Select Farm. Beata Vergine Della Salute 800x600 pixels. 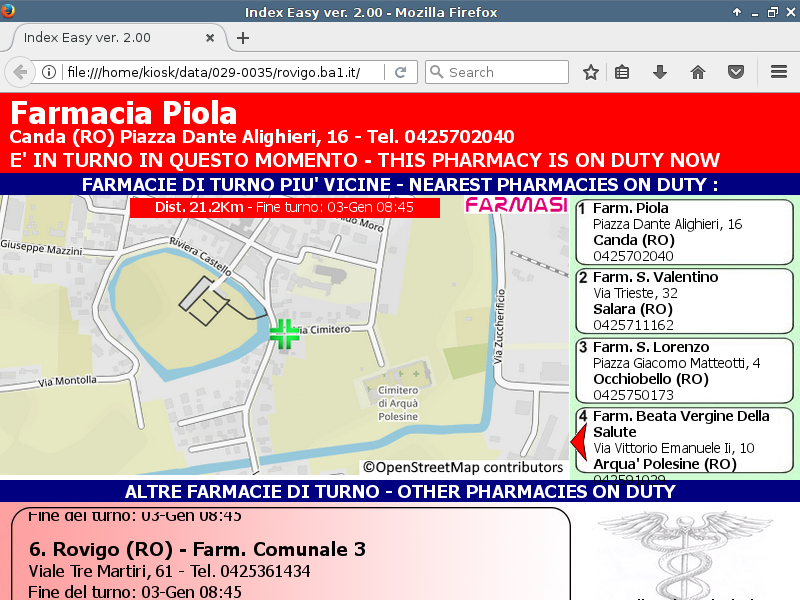tap(684, 440)
